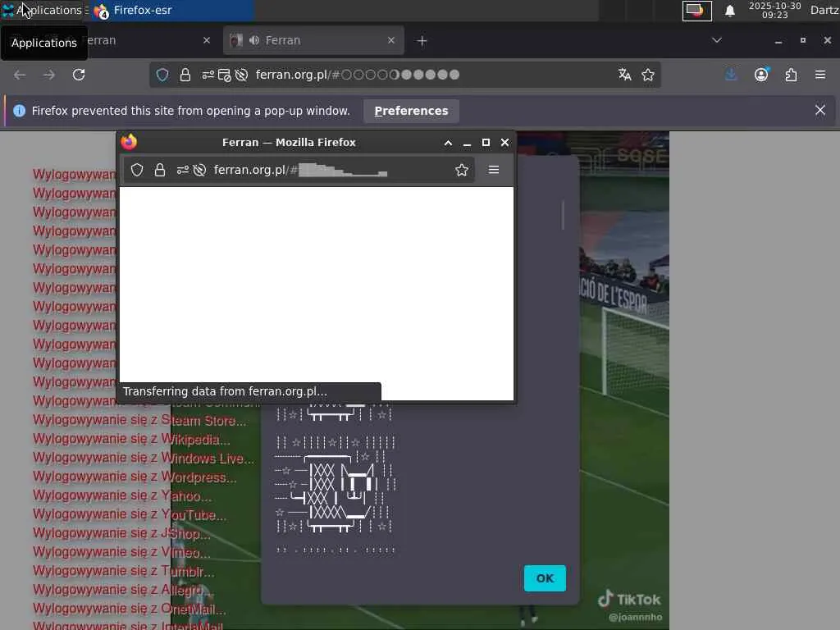Click the popup window URL ferran.org.pl
Viewport: 840px width, 630px height.
pos(300,171)
